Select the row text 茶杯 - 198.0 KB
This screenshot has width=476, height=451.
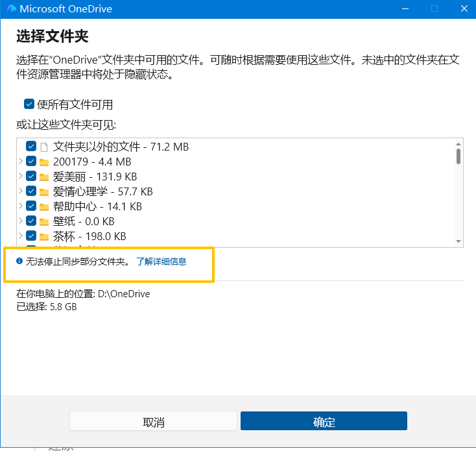point(89,236)
